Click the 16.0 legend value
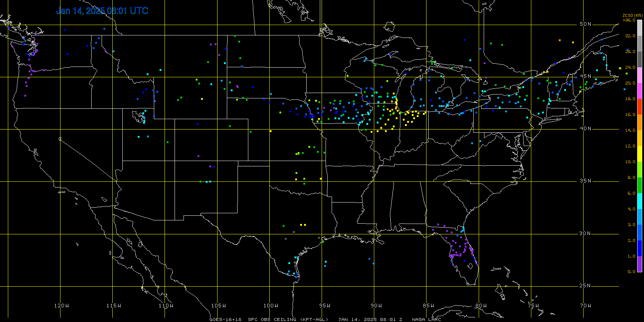Image resolution: width=644 pixels, height=322 pixels. (x=630, y=114)
